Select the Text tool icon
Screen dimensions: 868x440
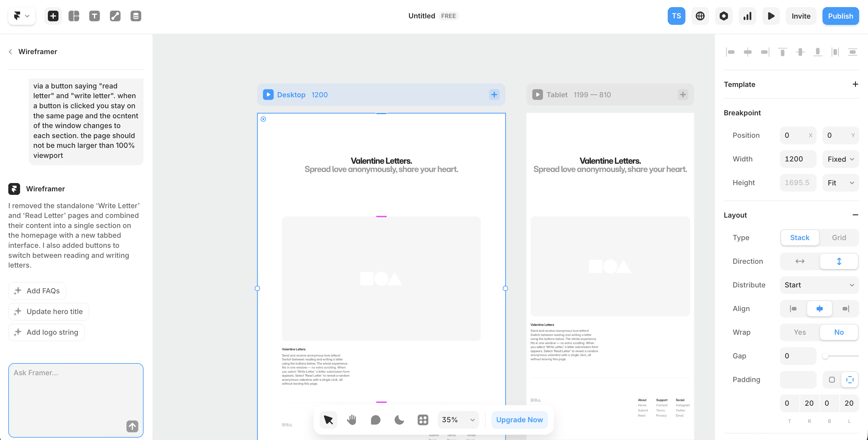(94, 16)
